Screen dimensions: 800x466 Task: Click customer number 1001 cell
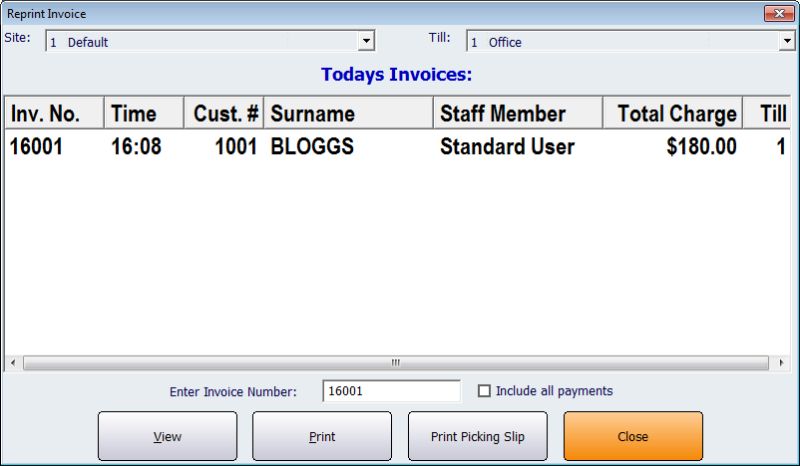coord(236,147)
